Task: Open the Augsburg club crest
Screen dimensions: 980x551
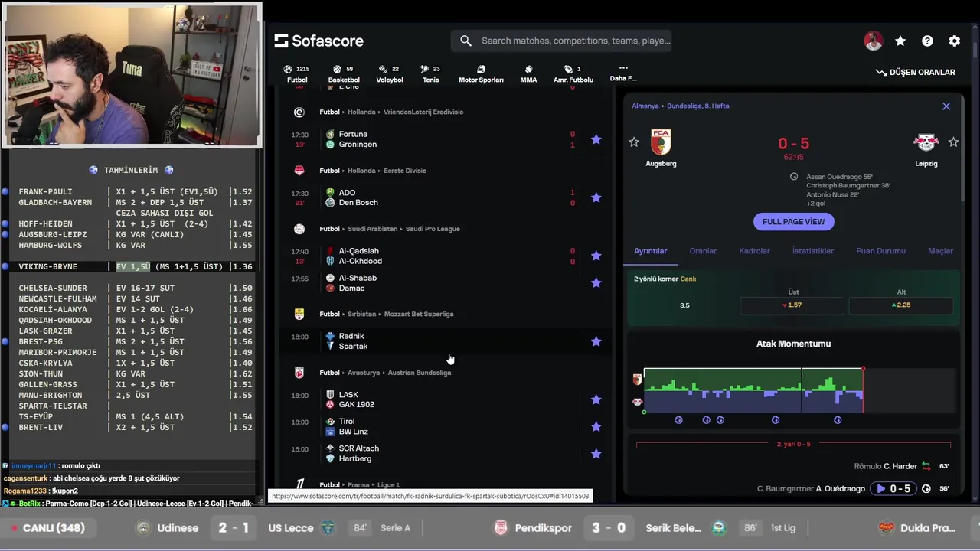Action: (x=661, y=142)
